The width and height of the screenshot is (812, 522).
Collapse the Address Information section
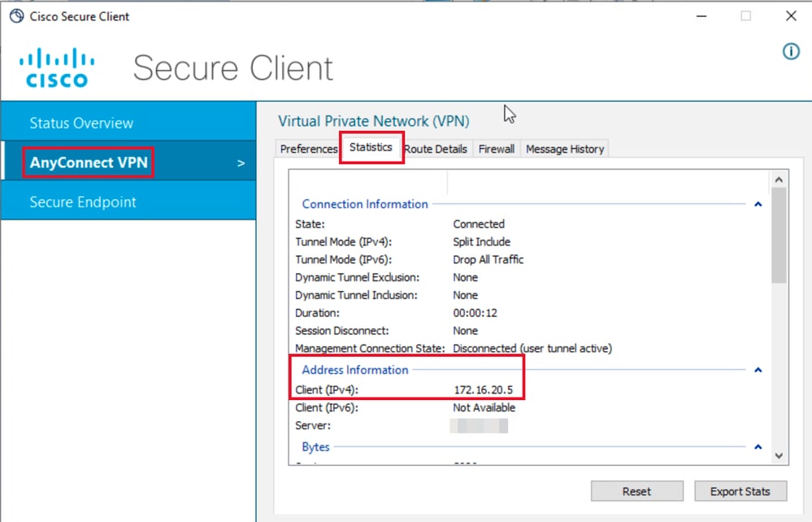758,370
